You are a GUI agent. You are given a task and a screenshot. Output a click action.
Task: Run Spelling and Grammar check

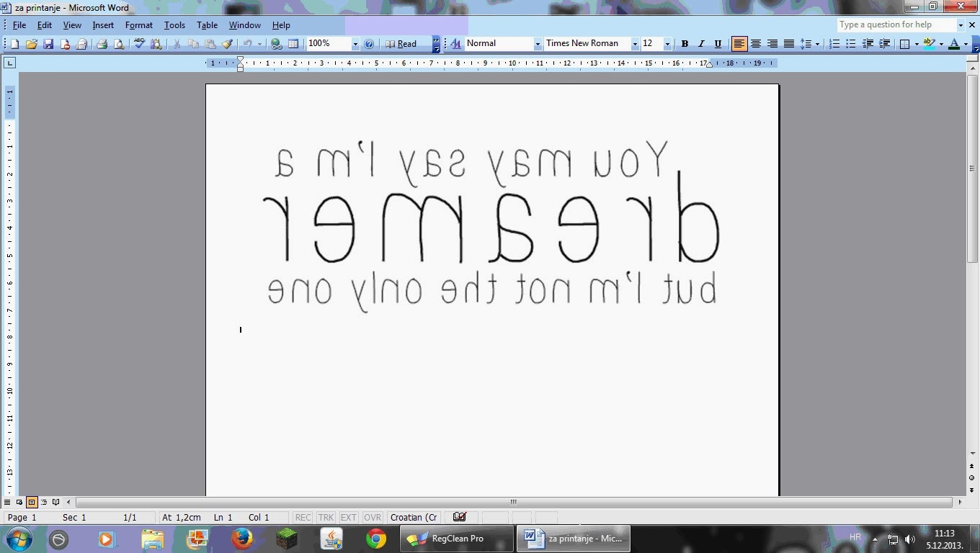[139, 44]
